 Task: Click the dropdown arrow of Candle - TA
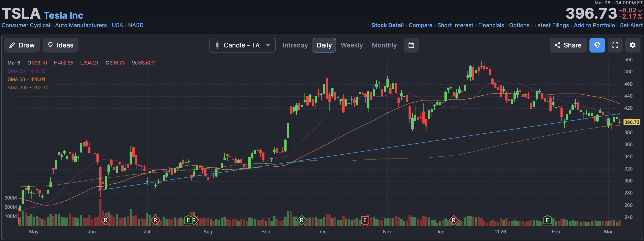(x=268, y=45)
